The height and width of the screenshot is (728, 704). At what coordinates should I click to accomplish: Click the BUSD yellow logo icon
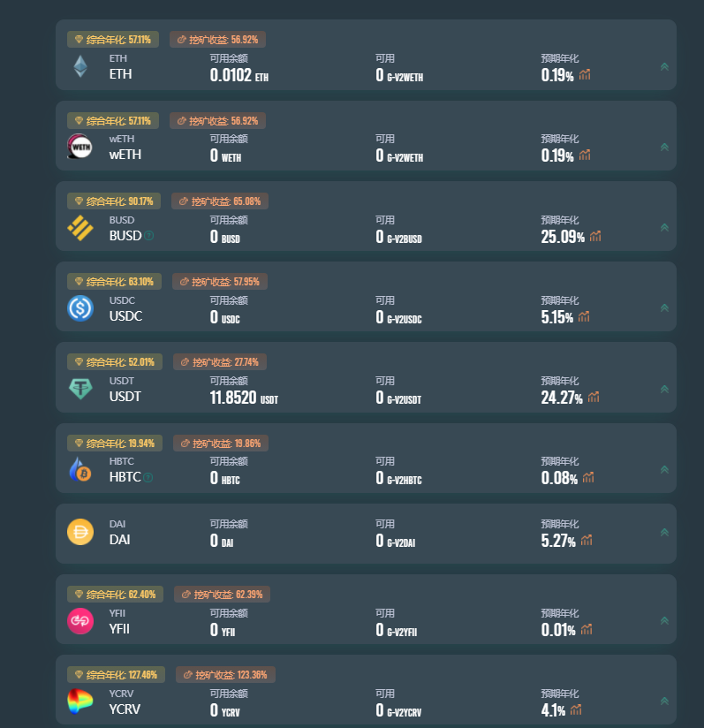click(80, 228)
